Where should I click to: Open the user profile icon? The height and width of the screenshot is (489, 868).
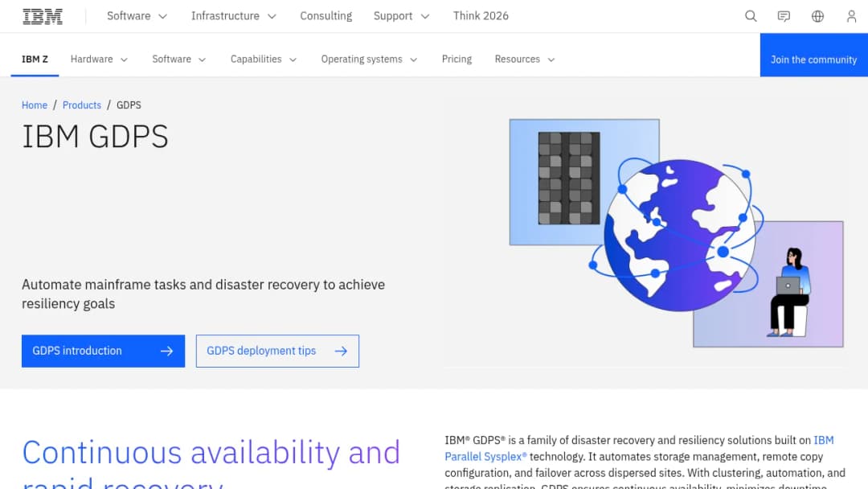(851, 16)
